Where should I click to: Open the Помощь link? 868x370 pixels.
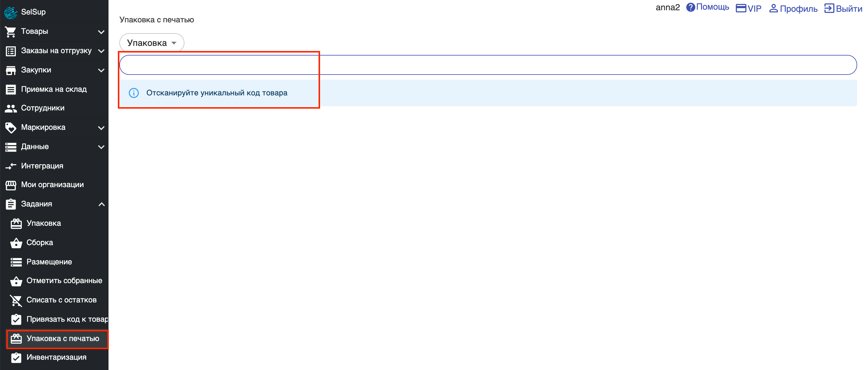coord(708,8)
